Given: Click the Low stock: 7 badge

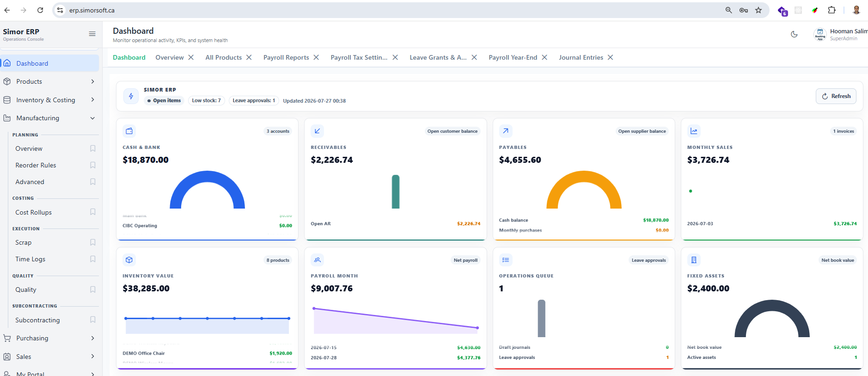Looking at the screenshot, I should (x=206, y=100).
